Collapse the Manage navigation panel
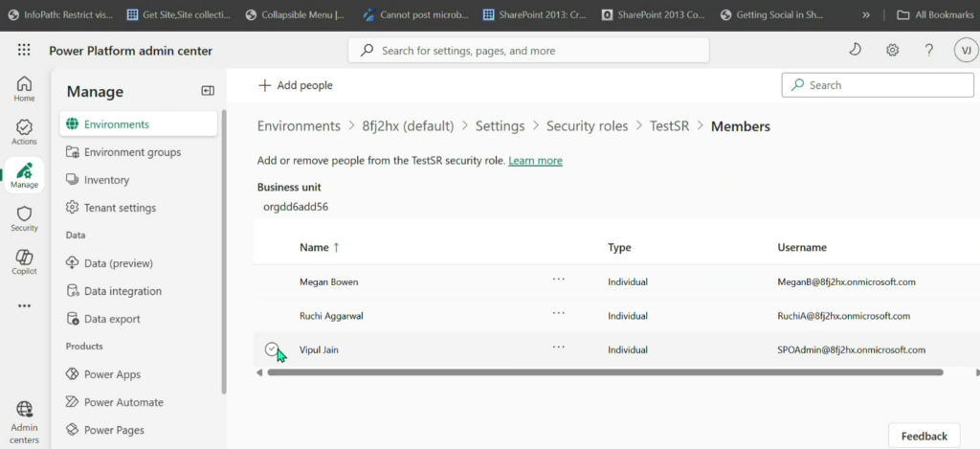980x449 pixels. click(208, 91)
